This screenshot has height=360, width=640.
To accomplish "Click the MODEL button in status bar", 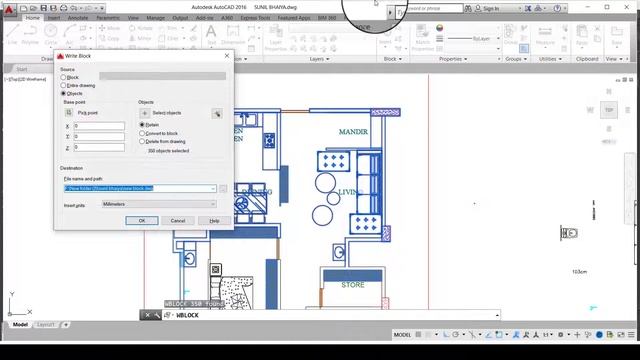I will [x=402, y=335].
